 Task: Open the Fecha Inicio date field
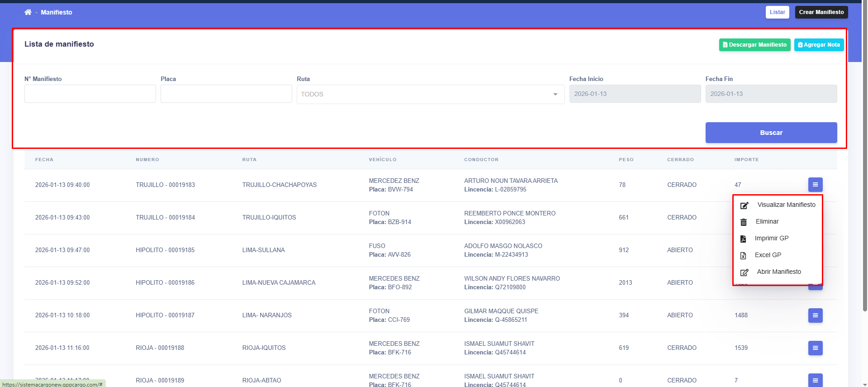[x=635, y=94]
